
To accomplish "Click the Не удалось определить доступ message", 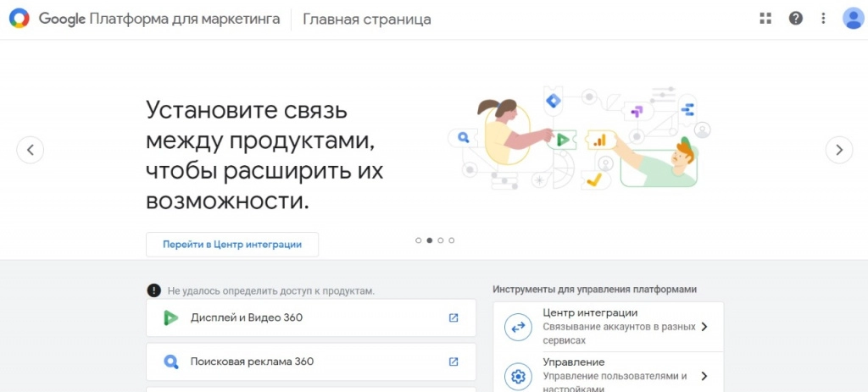I will pyautogui.click(x=271, y=290).
